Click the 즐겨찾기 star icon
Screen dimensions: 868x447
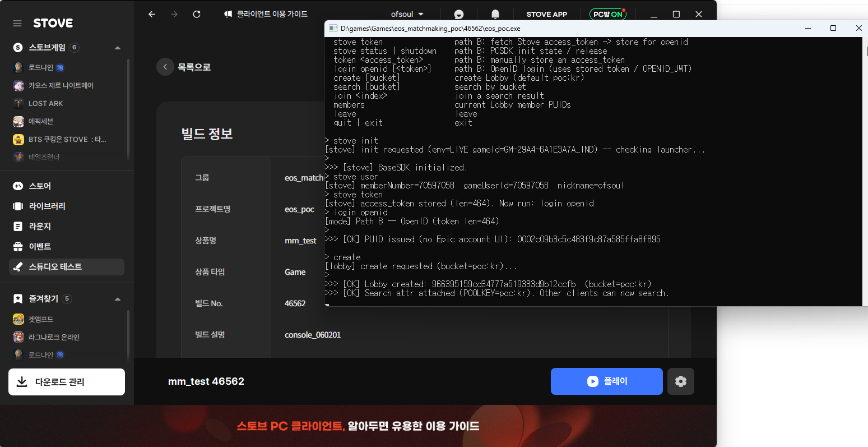pos(18,299)
